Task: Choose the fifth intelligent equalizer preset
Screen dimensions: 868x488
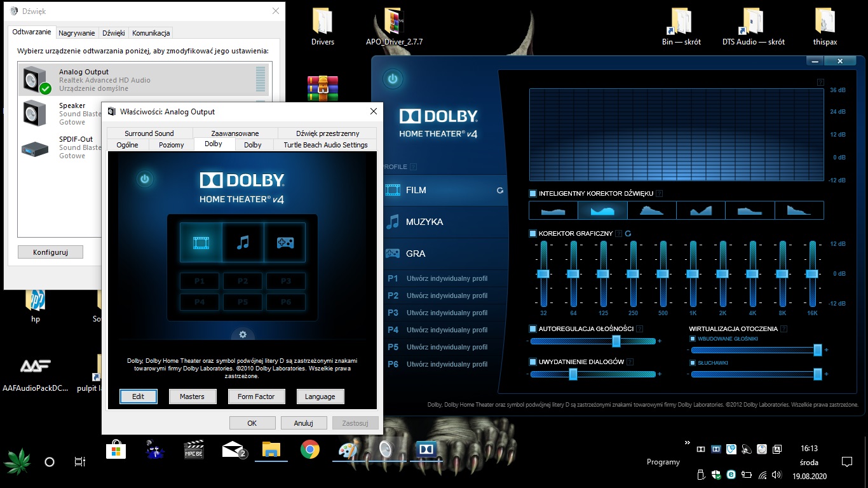Action: click(750, 210)
